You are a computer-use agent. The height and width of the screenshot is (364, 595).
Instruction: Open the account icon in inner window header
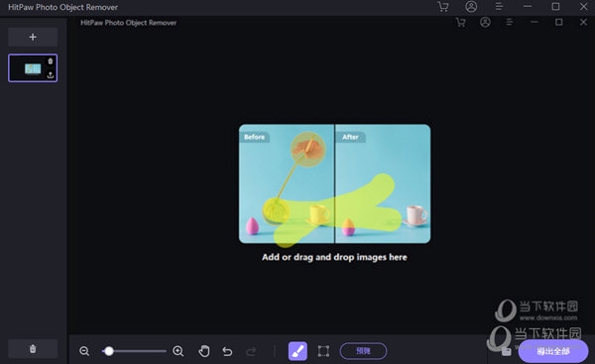pyautogui.click(x=485, y=23)
